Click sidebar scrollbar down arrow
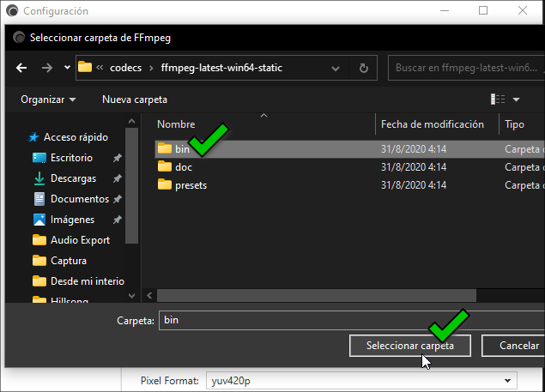The image size is (545, 392). tap(131, 296)
